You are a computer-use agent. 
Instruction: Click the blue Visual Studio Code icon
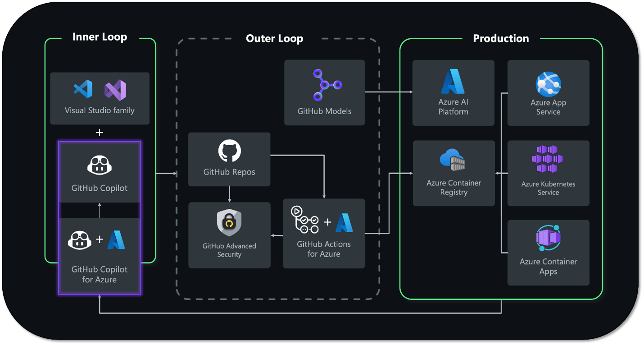click(83, 89)
